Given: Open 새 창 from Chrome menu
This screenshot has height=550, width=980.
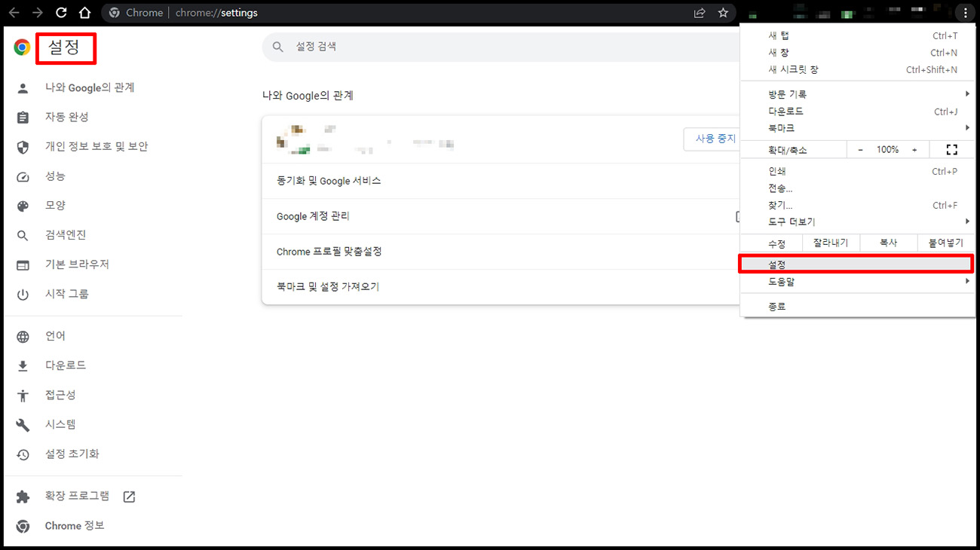Looking at the screenshot, I should 858,53.
